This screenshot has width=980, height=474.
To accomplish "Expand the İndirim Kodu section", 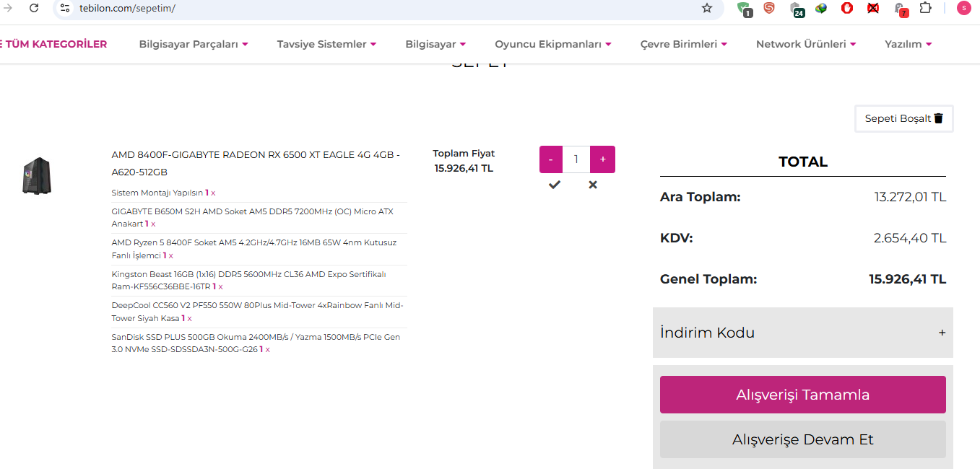I will click(803, 333).
